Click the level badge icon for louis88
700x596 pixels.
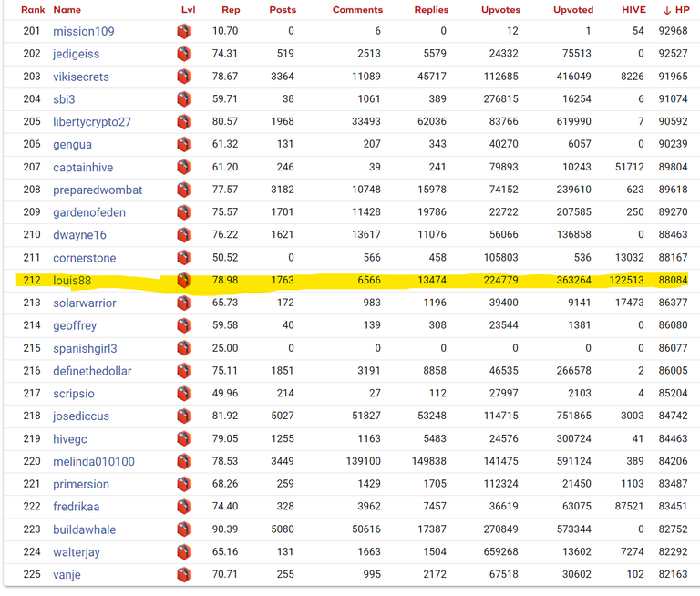(x=184, y=281)
